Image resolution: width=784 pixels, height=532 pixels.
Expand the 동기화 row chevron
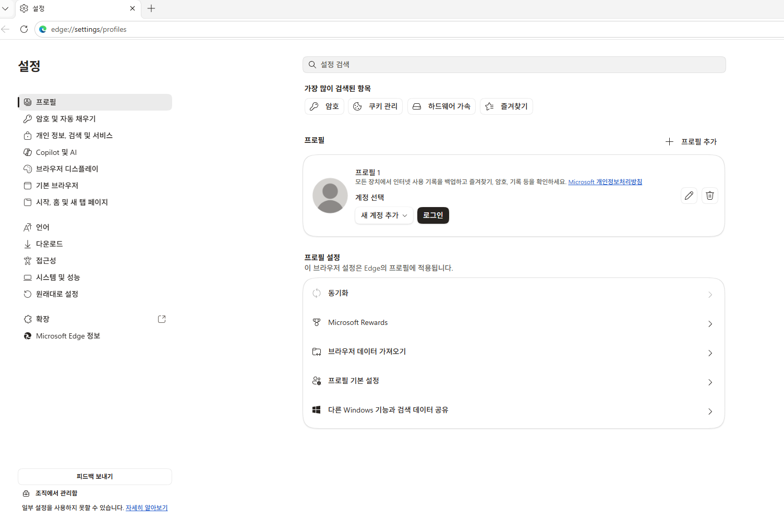[710, 295]
